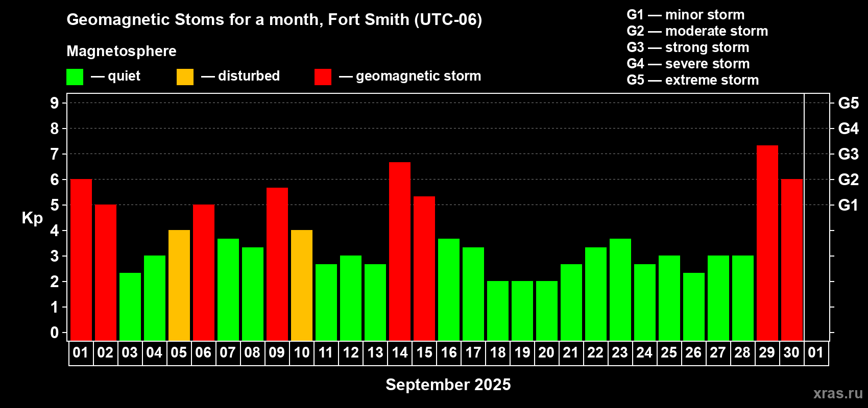
Task: Click the G1 storm level label
Action: [x=848, y=205]
